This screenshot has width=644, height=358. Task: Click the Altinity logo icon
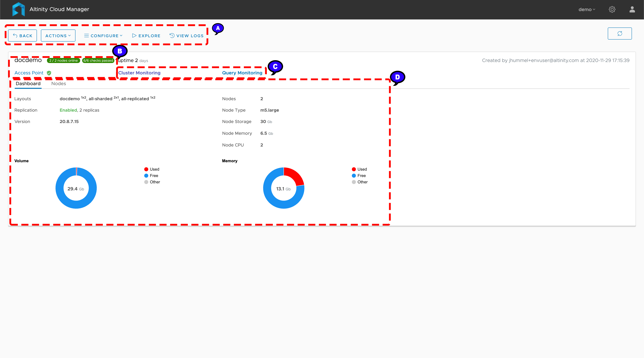(18, 9)
